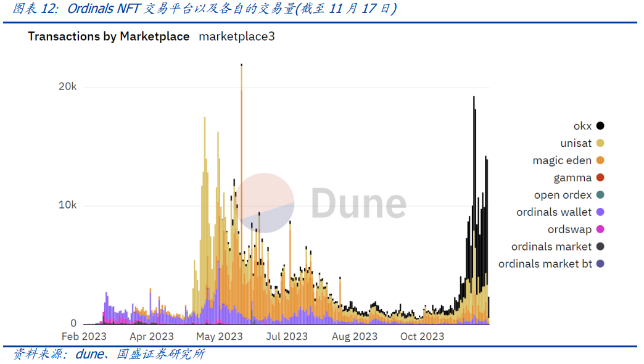
Task: Click the Jul 2023 x-axis label
Action: [x=287, y=336]
